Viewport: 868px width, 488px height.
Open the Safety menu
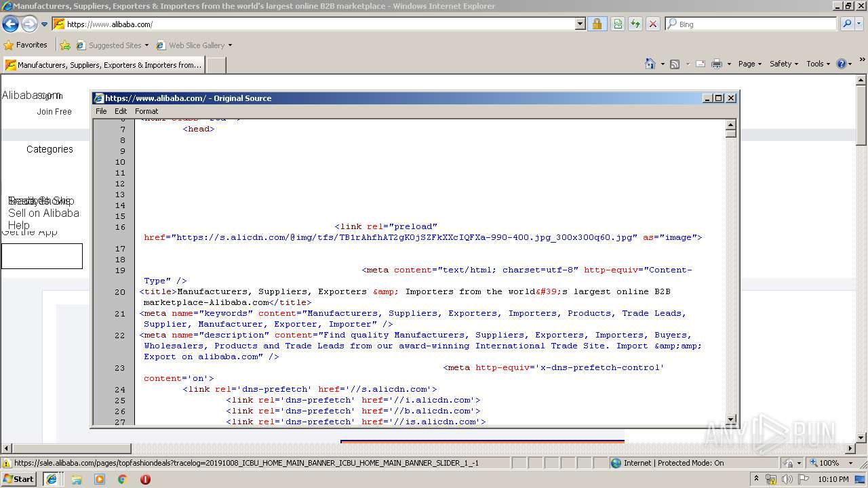click(784, 64)
